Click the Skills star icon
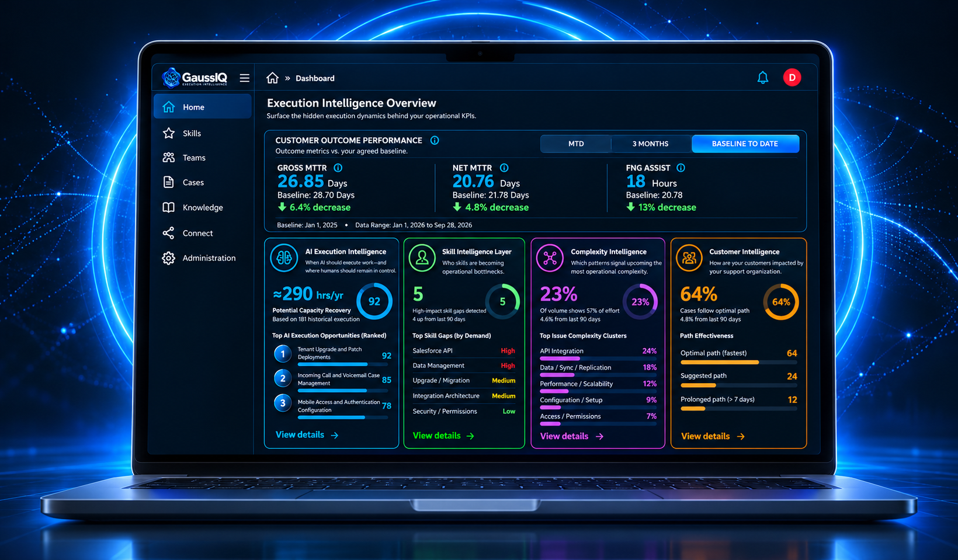This screenshot has height=560, width=958. 169,133
